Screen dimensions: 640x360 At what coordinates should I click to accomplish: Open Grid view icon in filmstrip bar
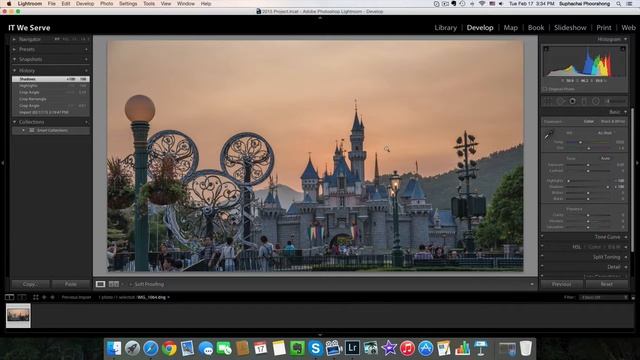pos(36,297)
